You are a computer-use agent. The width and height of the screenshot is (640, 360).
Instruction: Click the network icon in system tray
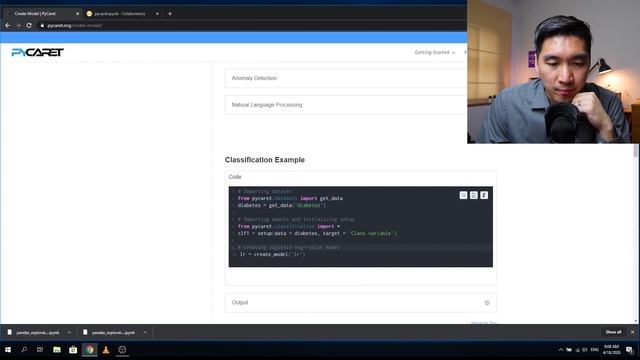tap(577, 350)
